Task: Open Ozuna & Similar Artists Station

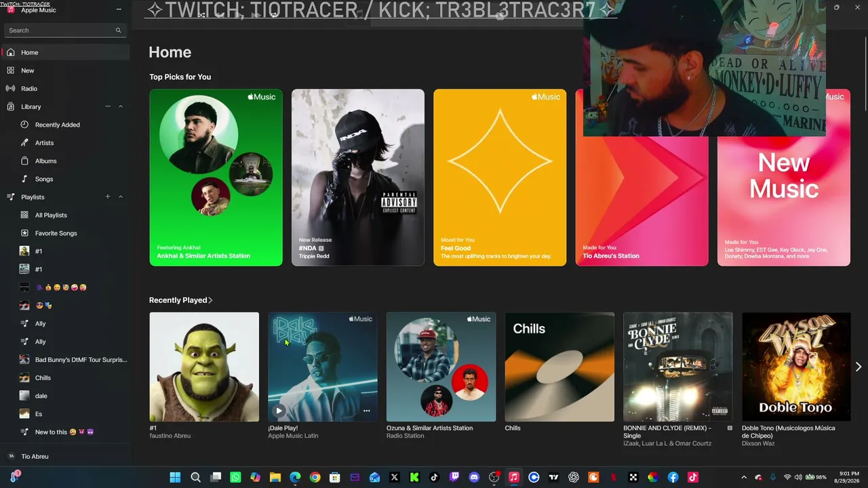Action: point(441,367)
